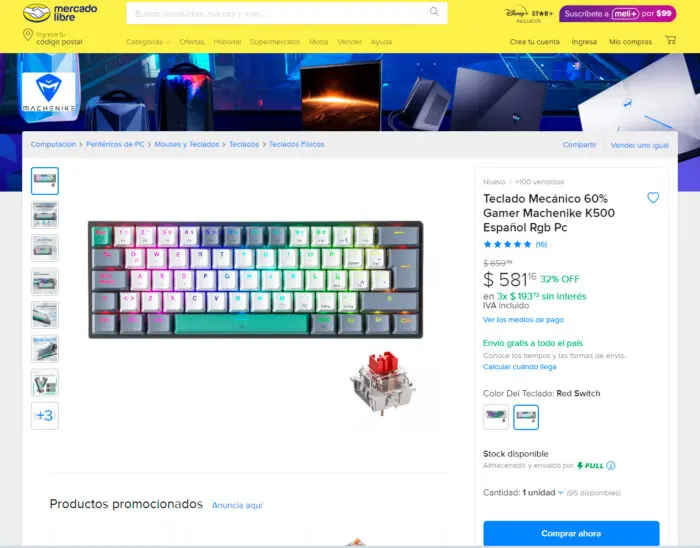Select the first keyboard color variant
The height and width of the screenshot is (548, 700).
(x=496, y=417)
